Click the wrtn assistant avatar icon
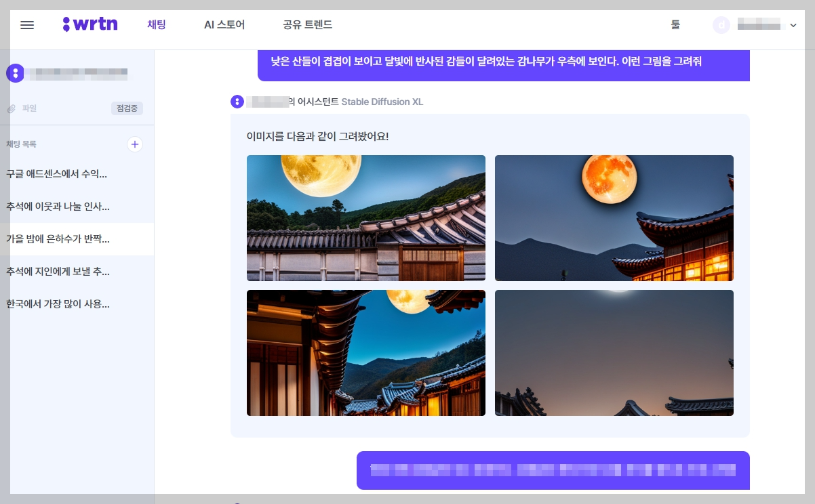815x504 pixels. click(x=237, y=102)
